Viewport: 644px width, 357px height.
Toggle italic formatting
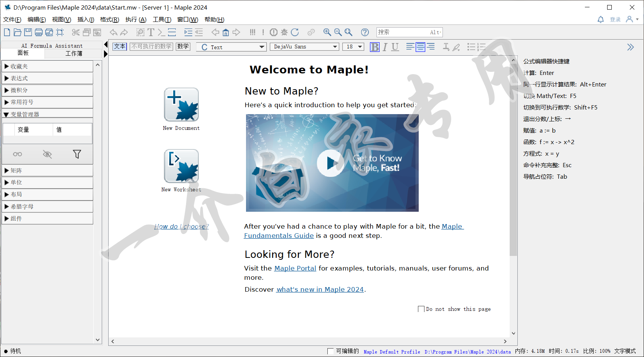(x=385, y=47)
